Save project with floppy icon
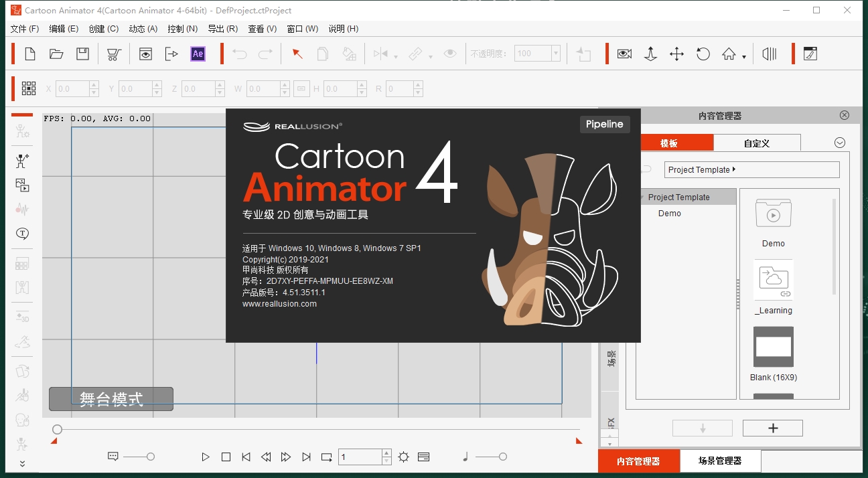Screen dimensions: 868x478 coord(82,54)
